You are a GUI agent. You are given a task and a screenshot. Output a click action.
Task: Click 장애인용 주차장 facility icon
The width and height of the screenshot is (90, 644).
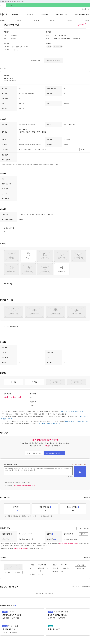click(x=13, y=312)
